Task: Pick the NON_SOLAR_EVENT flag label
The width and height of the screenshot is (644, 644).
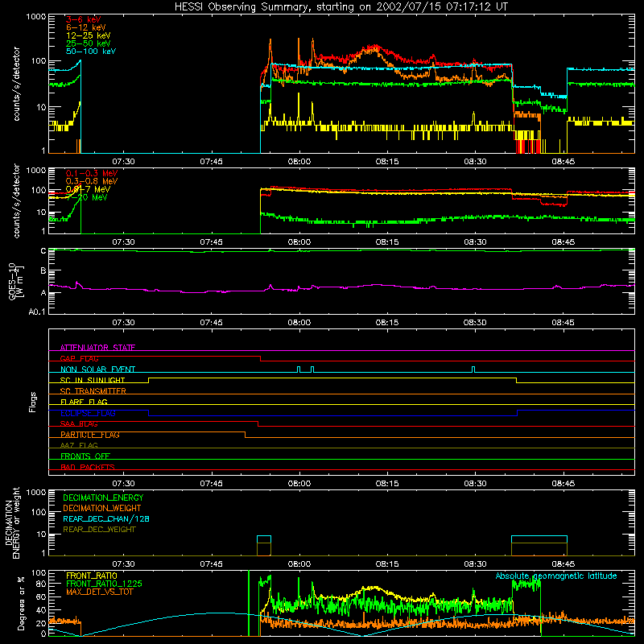Action: coord(97,369)
